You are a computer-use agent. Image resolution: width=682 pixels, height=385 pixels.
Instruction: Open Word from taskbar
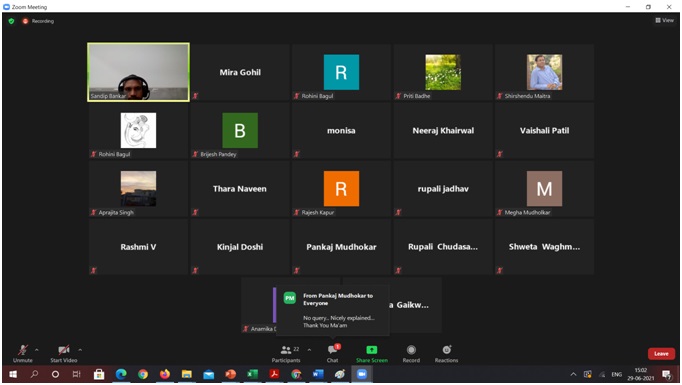tap(318, 374)
